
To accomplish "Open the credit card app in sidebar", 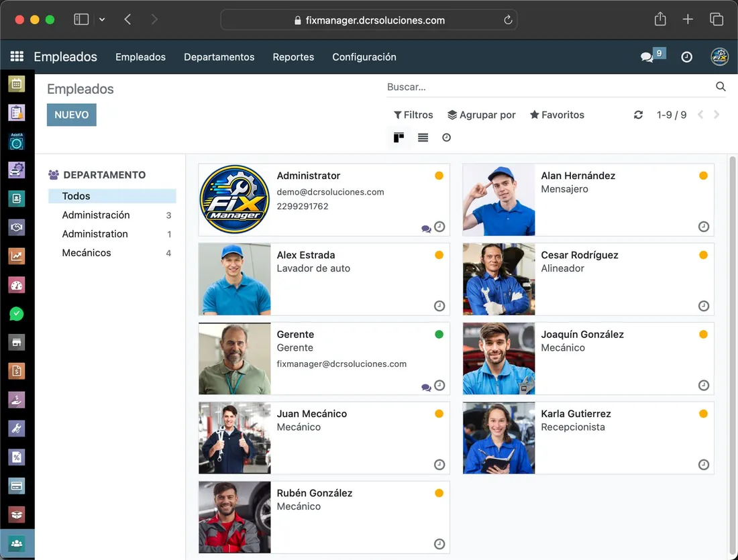I will tap(17, 486).
